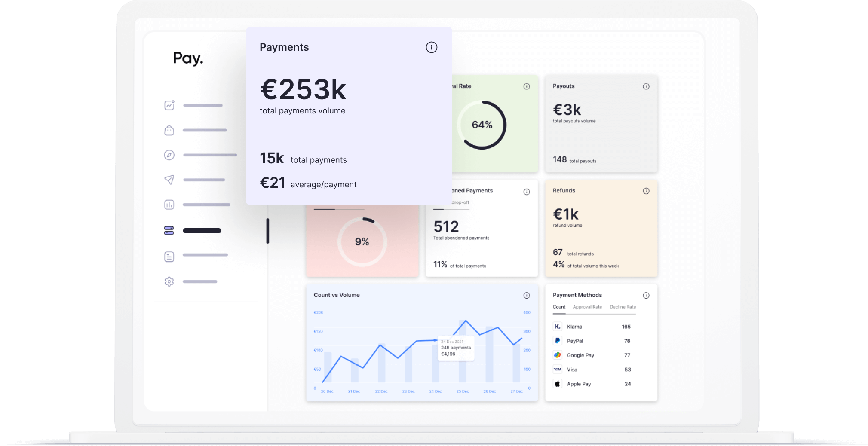The width and height of the screenshot is (868, 446).
Task: Select the Visa card icon
Action: click(558, 369)
